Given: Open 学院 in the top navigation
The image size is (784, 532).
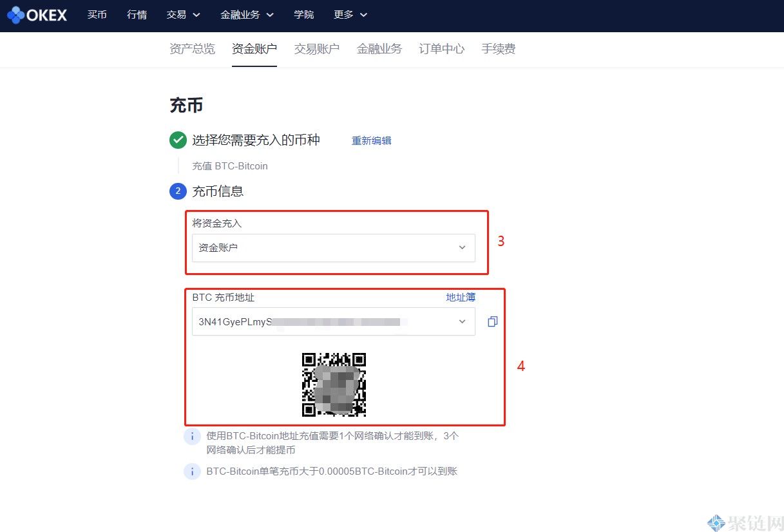Looking at the screenshot, I should coord(304,15).
